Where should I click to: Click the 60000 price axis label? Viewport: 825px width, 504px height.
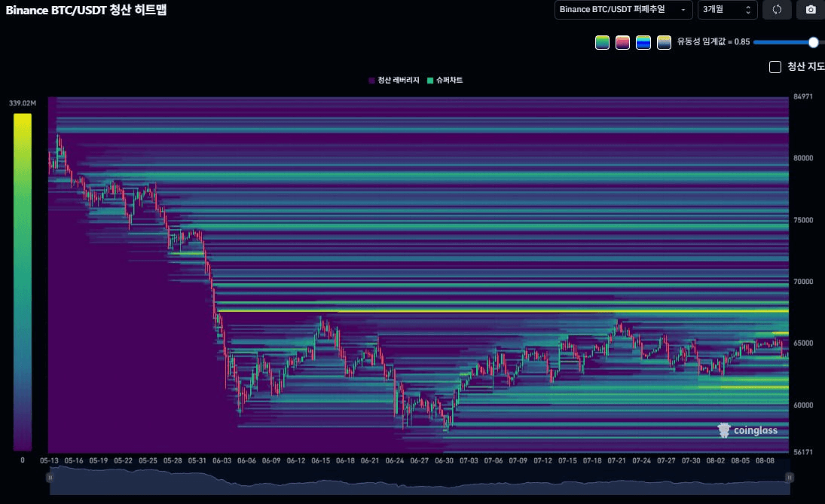click(x=803, y=405)
